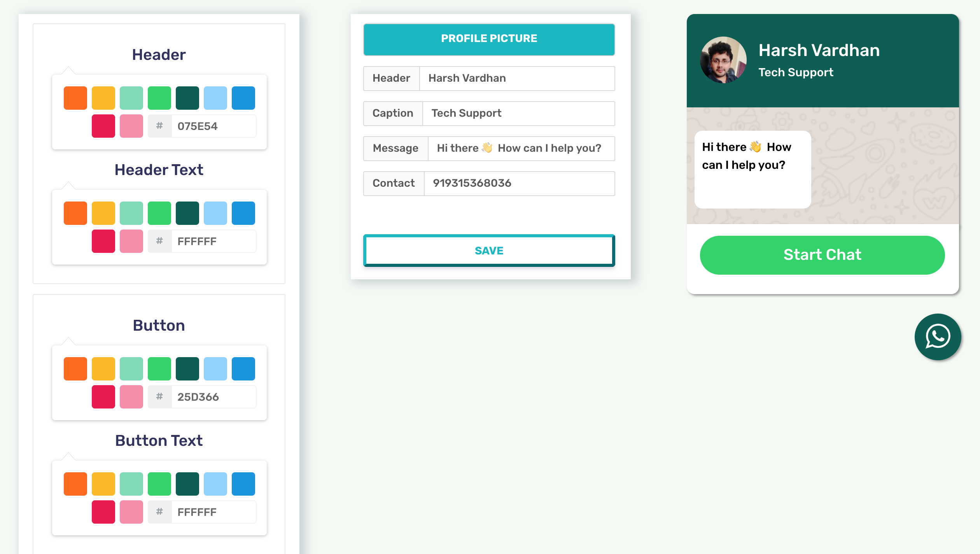Click Harsh Vardhan's profile photo avatar
This screenshot has height=554, width=980.
pyautogui.click(x=723, y=60)
